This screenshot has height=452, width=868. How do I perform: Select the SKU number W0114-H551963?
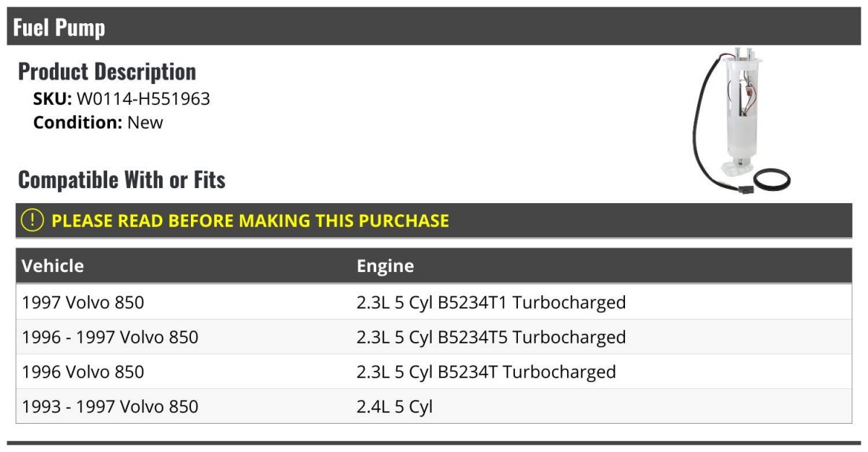143,99
